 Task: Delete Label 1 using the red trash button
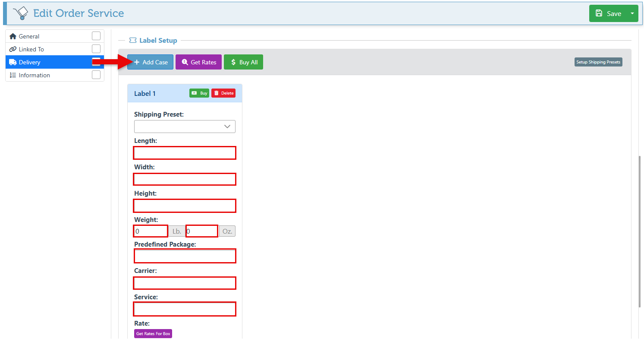click(x=223, y=93)
